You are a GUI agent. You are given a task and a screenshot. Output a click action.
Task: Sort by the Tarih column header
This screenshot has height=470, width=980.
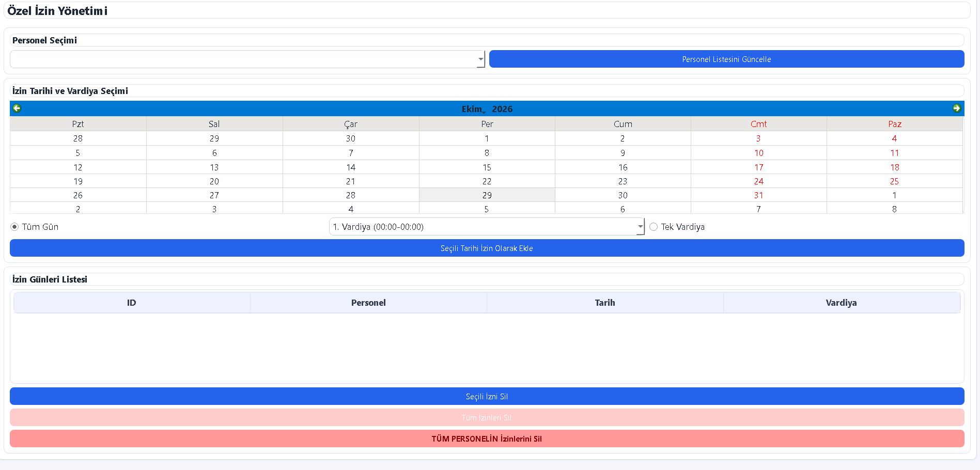click(605, 303)
